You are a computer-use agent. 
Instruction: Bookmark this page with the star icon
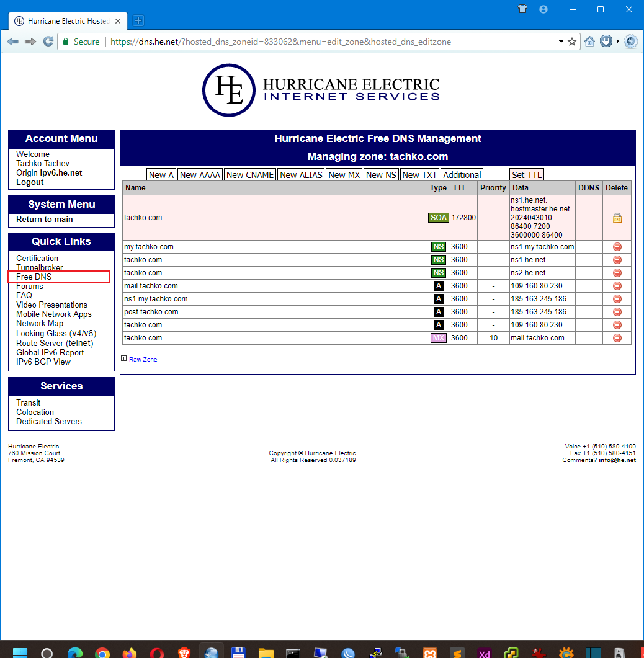tap(572, 42)
